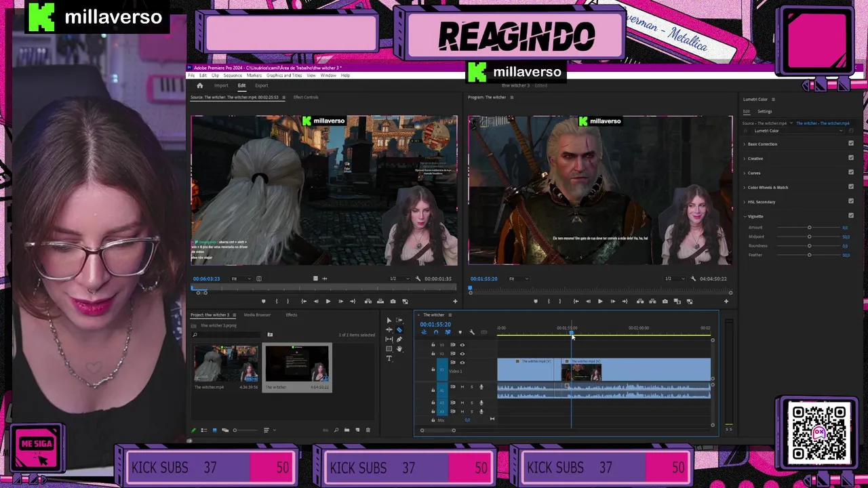
Task: Select the Razor tool
Action: [399, 330]
